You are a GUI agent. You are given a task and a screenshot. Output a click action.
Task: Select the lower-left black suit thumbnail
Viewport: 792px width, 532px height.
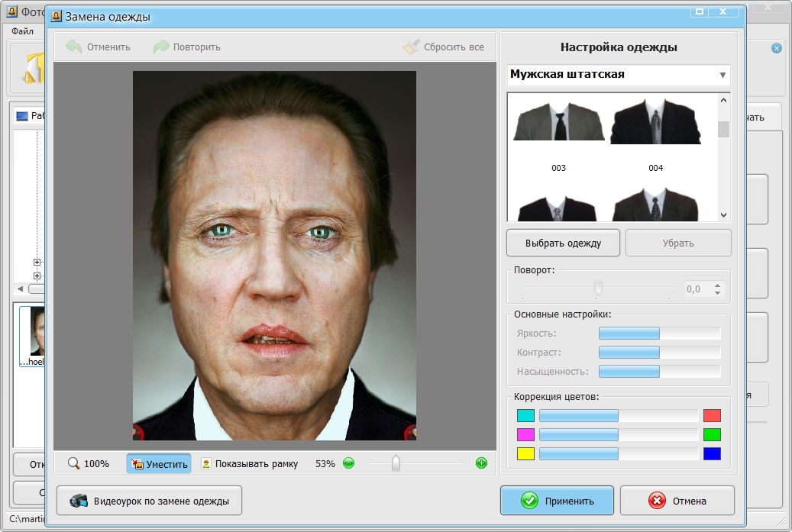pyautogui.click(x=557, y=208)
